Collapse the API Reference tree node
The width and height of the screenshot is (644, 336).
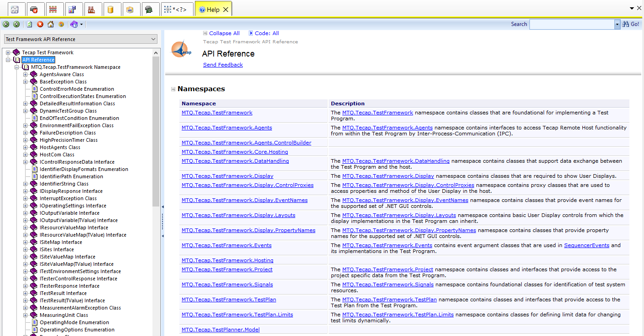tap(8, 60)
